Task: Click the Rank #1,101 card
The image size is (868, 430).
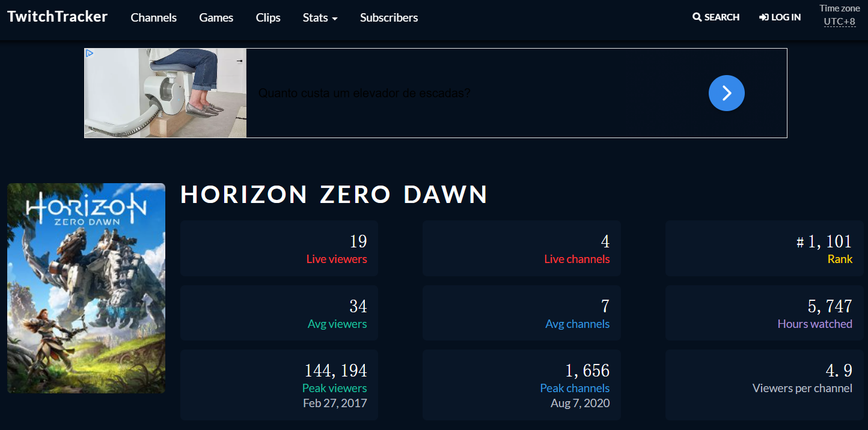Action: [764, 249]
